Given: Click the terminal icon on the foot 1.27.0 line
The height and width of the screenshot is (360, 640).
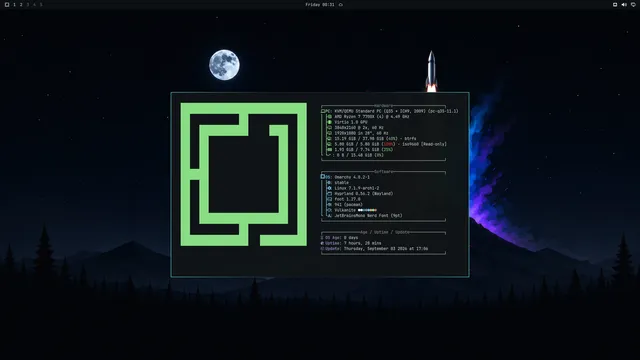Looking at the screenshot, I should pyautogui.click(x=330, y=199).
